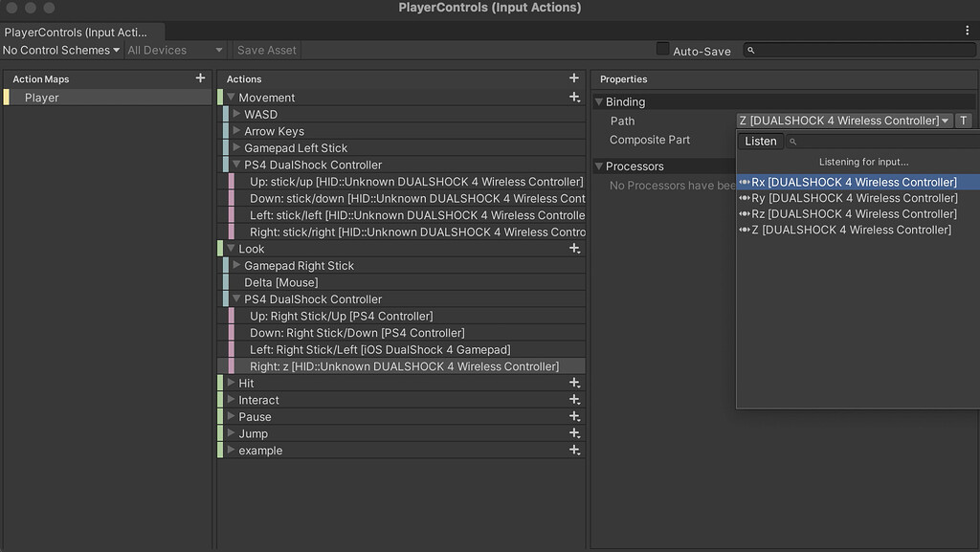
Task: Add binding to the Movement action
Action: point(574,98)
